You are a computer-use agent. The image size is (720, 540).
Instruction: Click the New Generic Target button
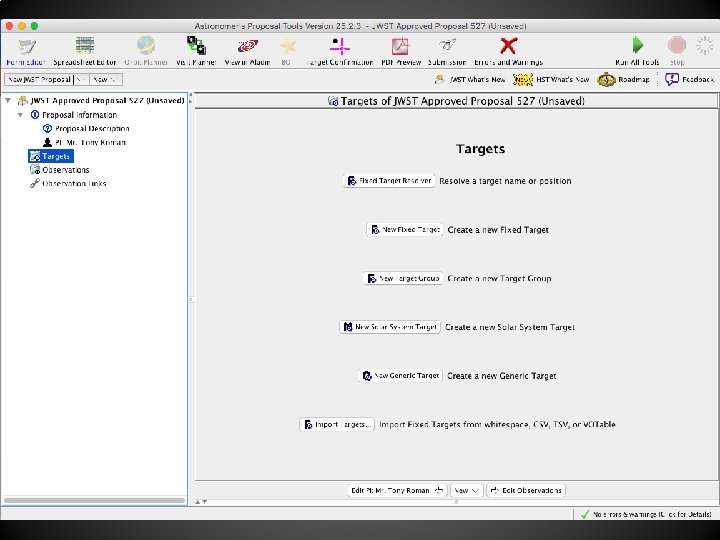point(400,376)
